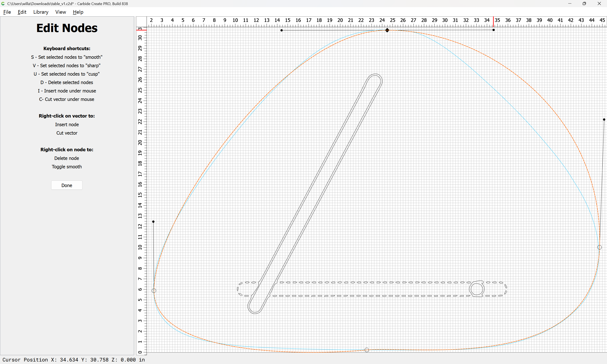607x364 pixels.
Task: Click the red marker on horizontal ruler
Action: click(493, 21)
